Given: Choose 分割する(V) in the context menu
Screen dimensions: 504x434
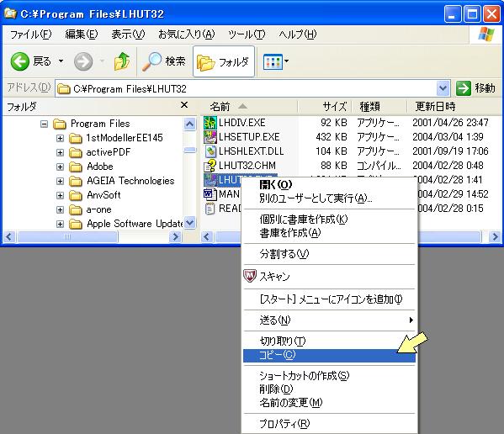Looking at the screenshot, I should pyautogui.click(x=330, y=254).
